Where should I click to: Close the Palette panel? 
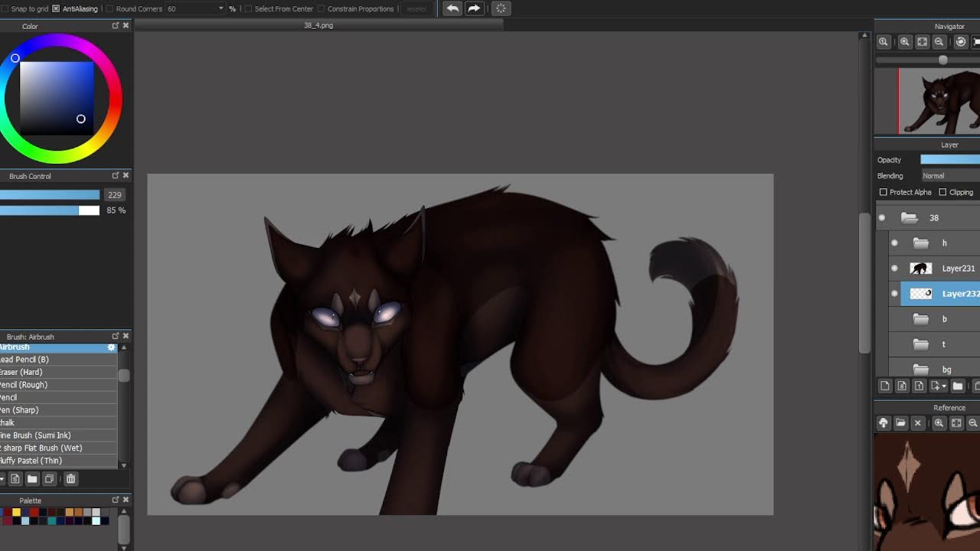(126, 500)
